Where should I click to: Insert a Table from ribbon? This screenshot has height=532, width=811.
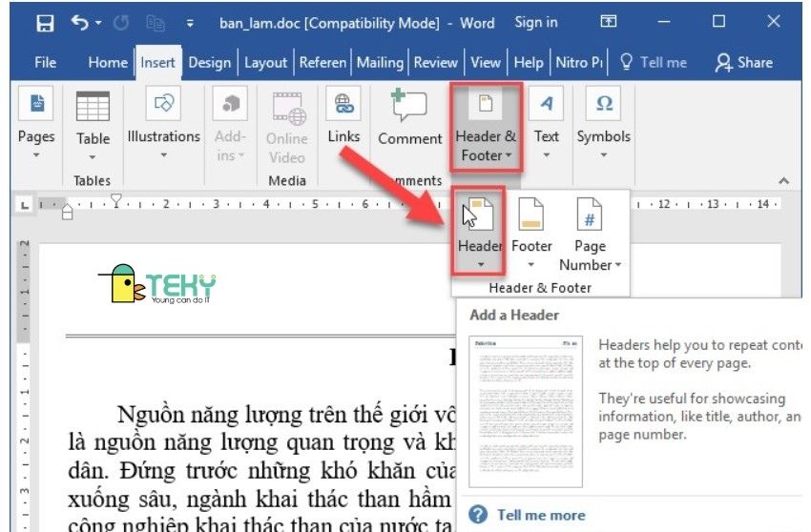(93, 126)
